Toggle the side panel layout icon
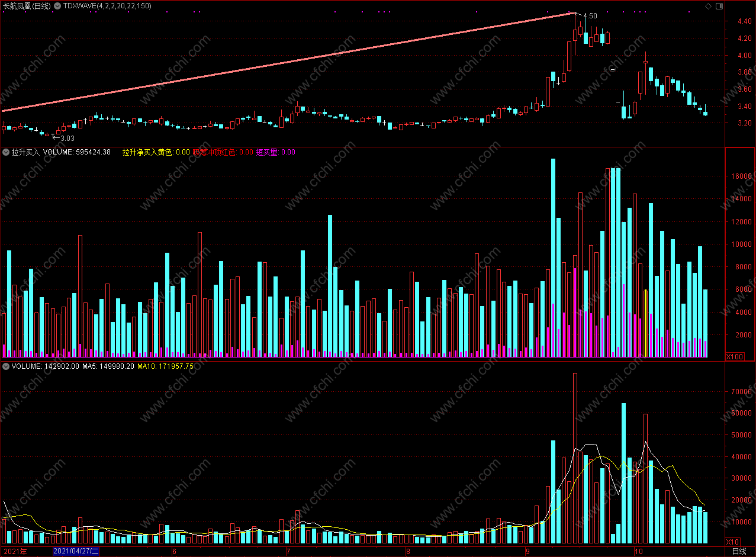The height and width of the screenshot is (557, 756). [x=719, y=6]
